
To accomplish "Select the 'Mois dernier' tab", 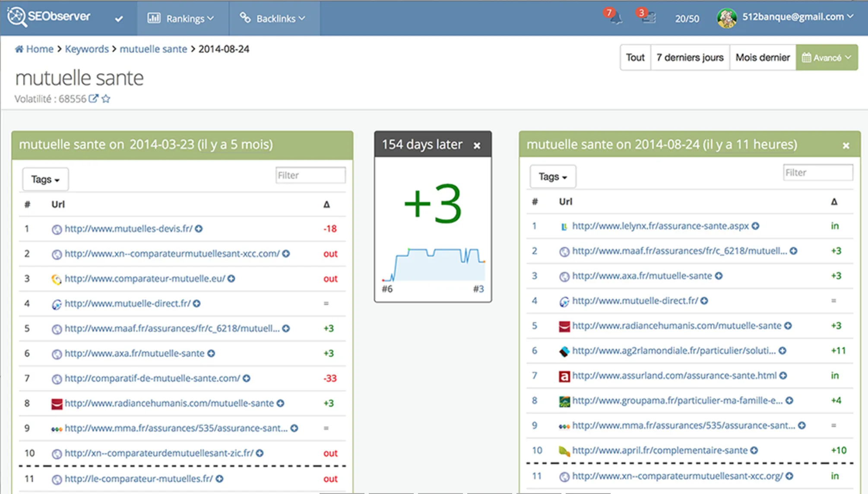I will (763, 57).
